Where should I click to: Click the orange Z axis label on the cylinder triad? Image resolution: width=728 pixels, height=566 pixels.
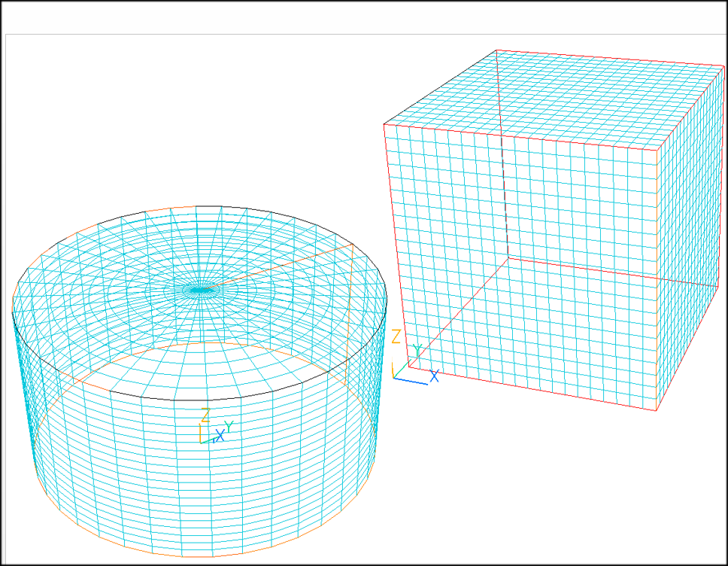coord(205,415)
